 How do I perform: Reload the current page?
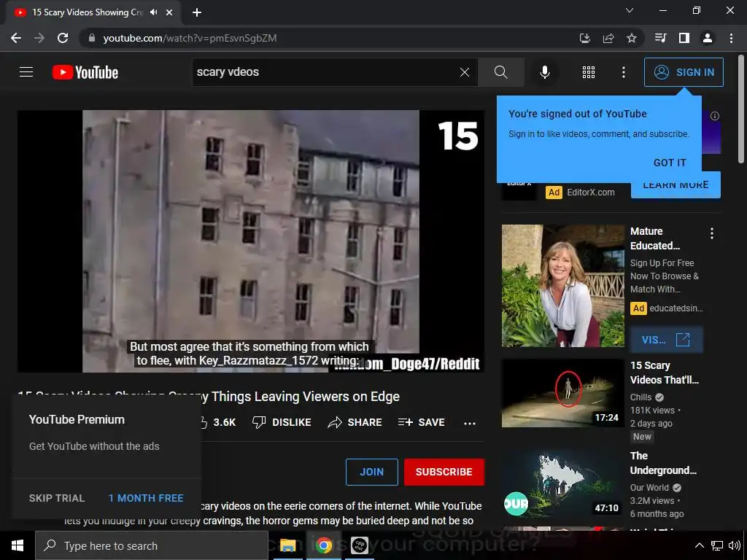tap(63, 38)
